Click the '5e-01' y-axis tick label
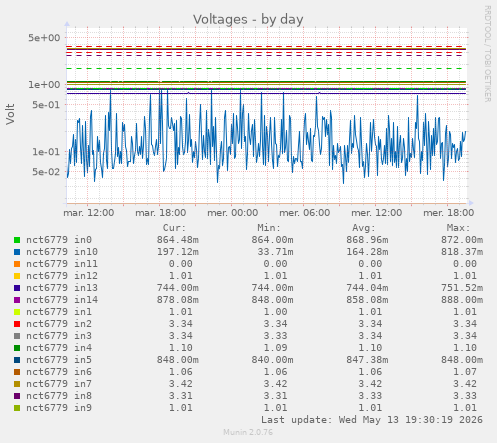This screenshot has height=443, width=497. point(46,105)
